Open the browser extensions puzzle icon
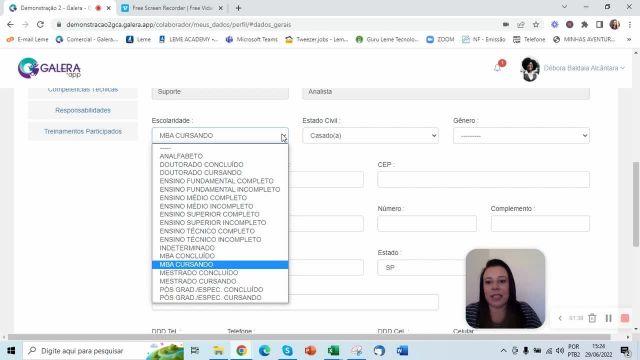The height and width of the screenshot is (360, 640). pyautogui.click(x=584, y=24)
